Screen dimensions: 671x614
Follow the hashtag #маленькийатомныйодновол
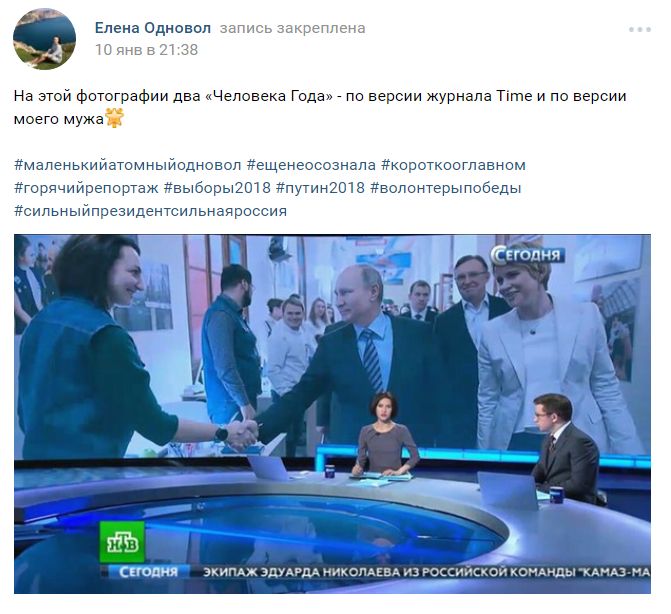128,165
